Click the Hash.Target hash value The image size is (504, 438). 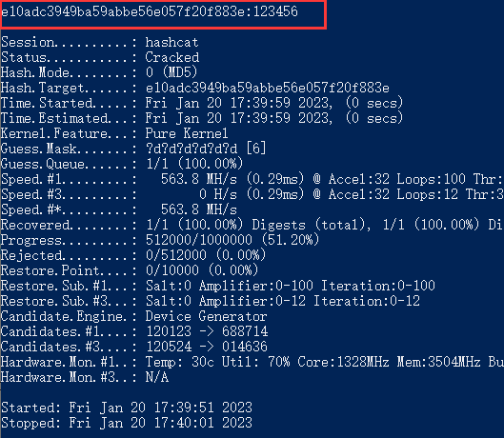click(x=268, y=88)
